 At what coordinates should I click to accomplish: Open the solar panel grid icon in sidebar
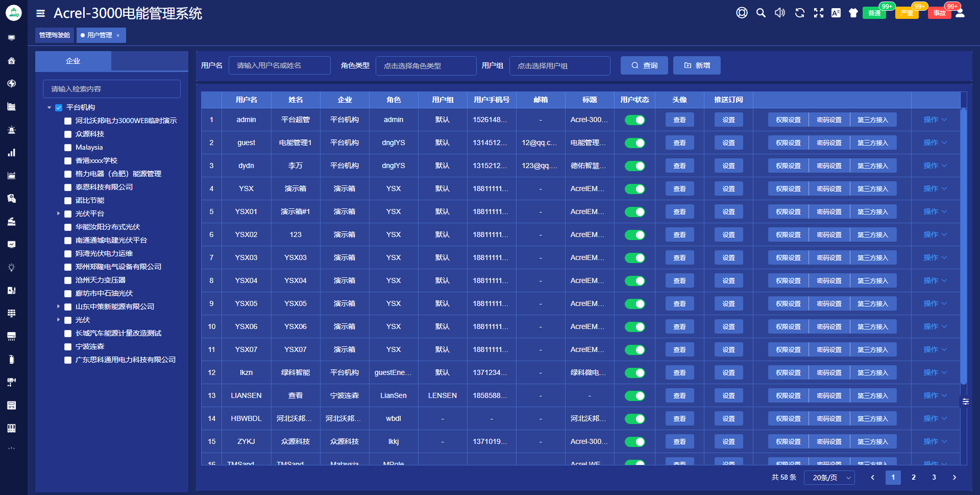(12, 313)
